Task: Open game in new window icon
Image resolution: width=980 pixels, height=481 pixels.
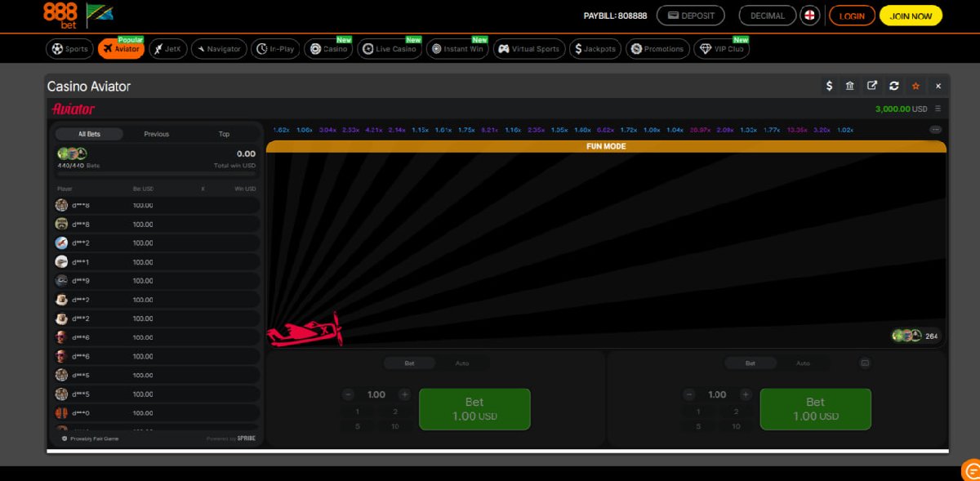Action: point(872,86)
